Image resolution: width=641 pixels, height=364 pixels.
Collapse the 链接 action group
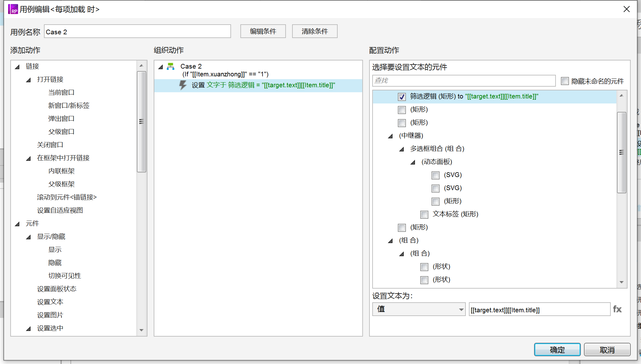17,67
